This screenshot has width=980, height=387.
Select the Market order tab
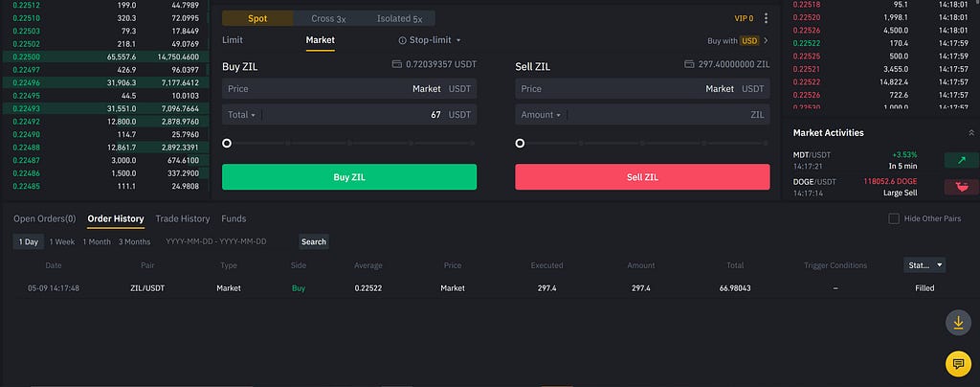(320, 40)
